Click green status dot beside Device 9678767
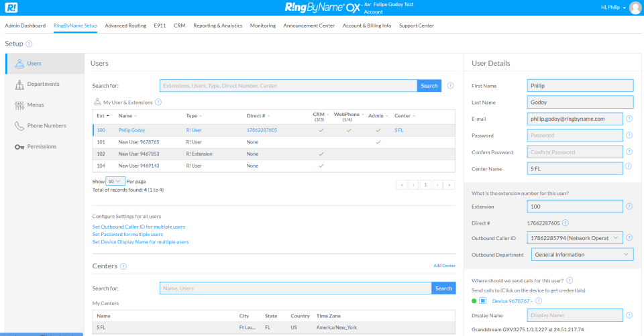This screenshot has height=336, width=644. click(x=474, y=301)
